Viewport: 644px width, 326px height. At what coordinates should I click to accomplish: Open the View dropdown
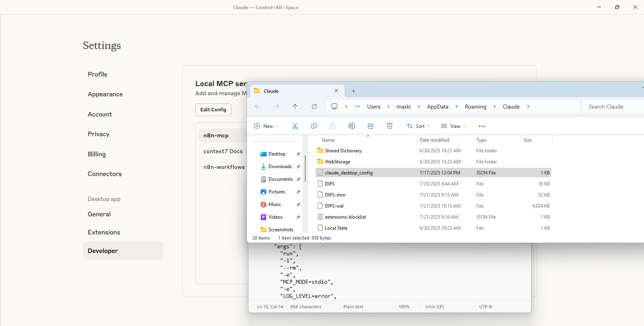coord(453,126)
